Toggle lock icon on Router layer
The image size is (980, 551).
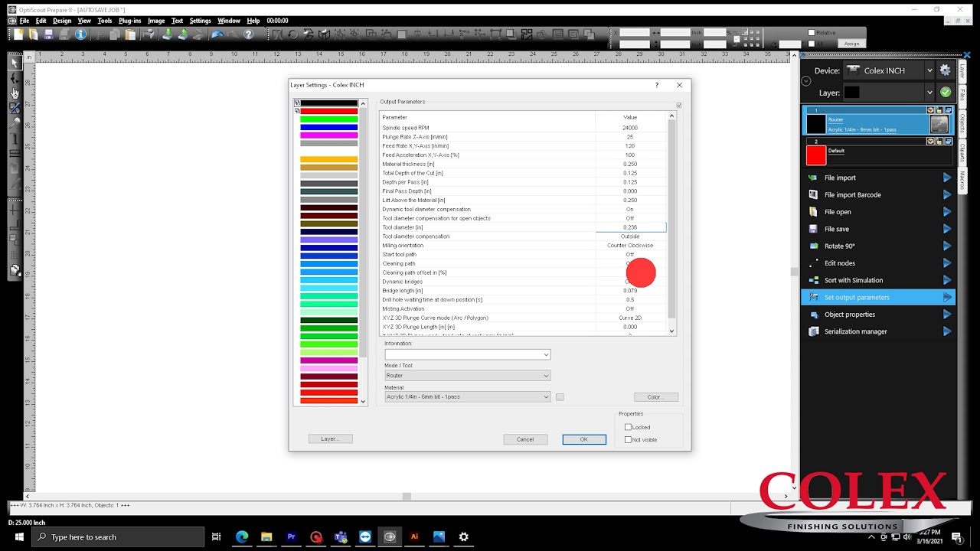[x=939, y=110]
